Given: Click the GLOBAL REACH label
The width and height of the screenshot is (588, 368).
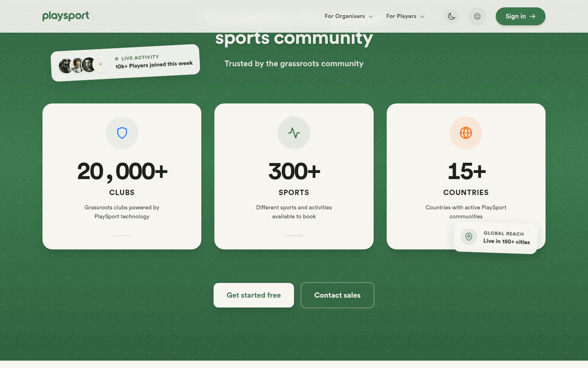Looking at the screenshot, I should [504, 233].
